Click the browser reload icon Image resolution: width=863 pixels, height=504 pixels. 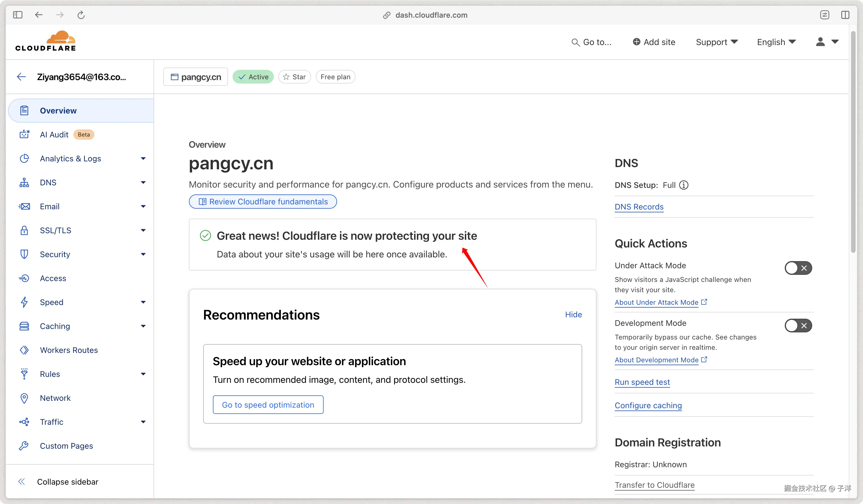[x=81, y=15]
